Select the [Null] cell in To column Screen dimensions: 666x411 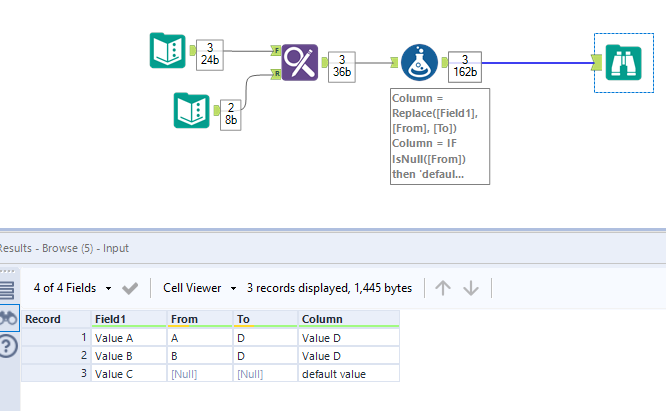(x=265, y=374)
